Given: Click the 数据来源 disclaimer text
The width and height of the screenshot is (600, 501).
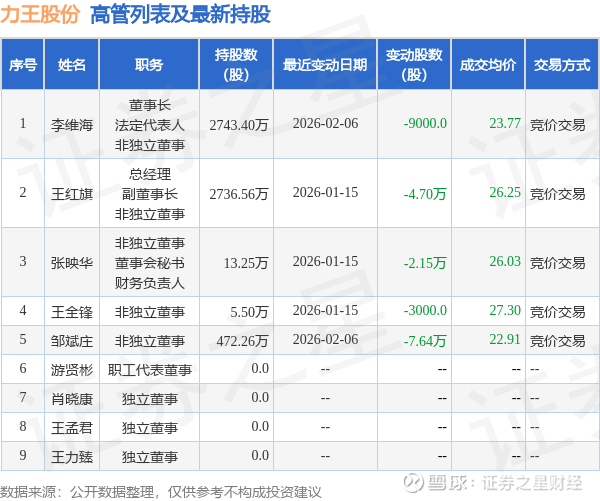Looking at the screenshot, I should click(161, 492).
